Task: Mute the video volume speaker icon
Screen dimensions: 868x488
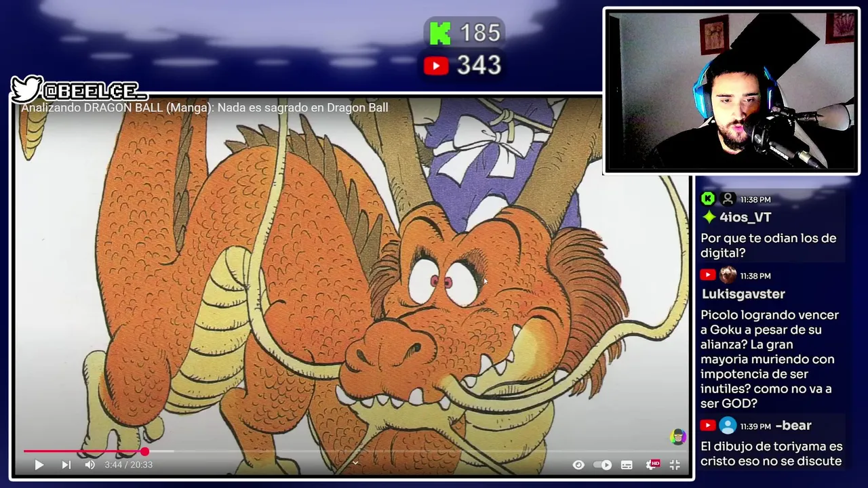Action: (90, 465)
